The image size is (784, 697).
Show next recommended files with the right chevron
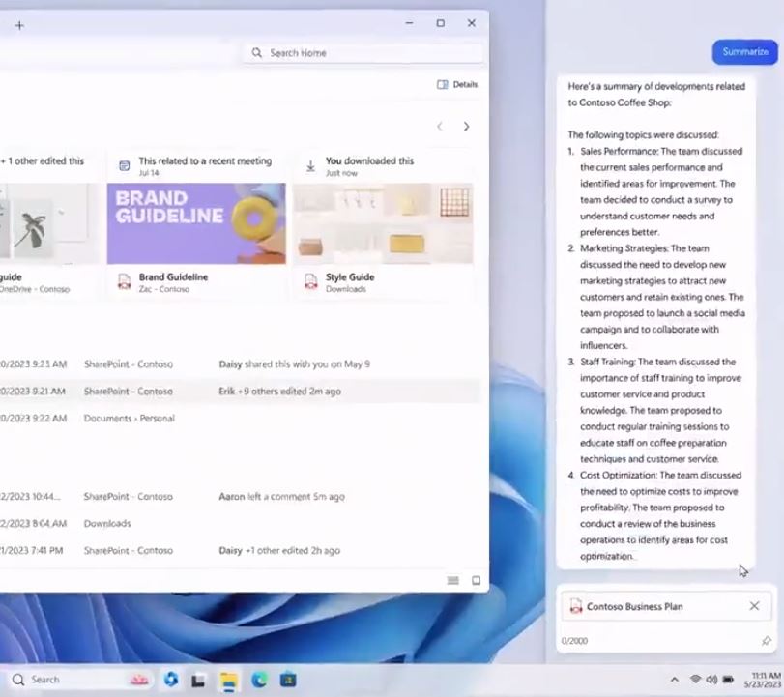(467, 127)
